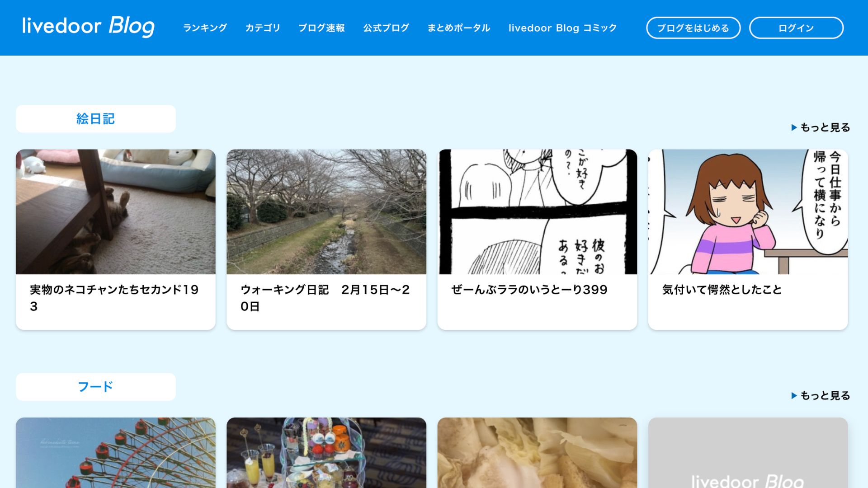The width and height of the screenshot is (868, 488).
Task: Open the Ferris wheel food post thumbnail
Action: pos(116,453)
